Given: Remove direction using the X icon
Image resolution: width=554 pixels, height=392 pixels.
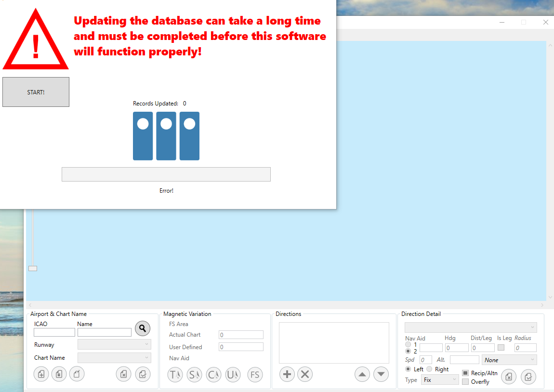Looking at the screenshot, I should pyautogui.click(x=304, y=374).
